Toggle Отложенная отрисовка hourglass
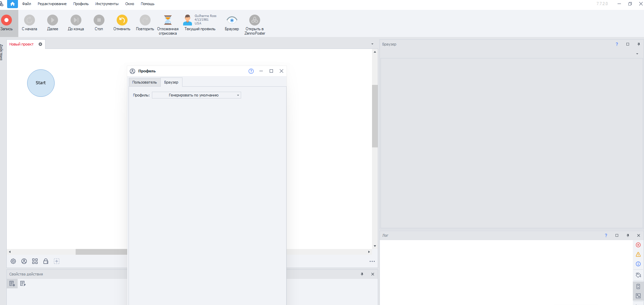Viewport: 644px width, 305px height. tap(168, 20)
